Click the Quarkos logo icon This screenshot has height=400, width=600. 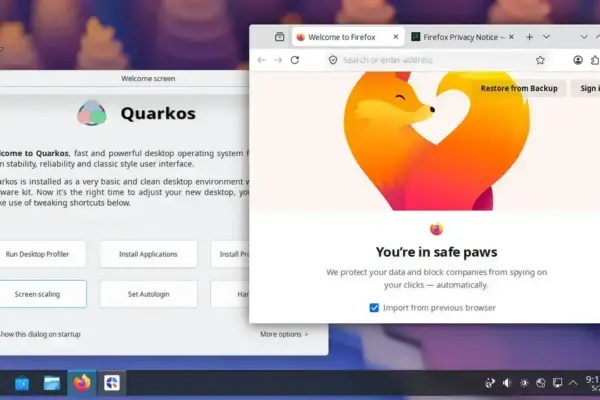click(x=92, y=113)
